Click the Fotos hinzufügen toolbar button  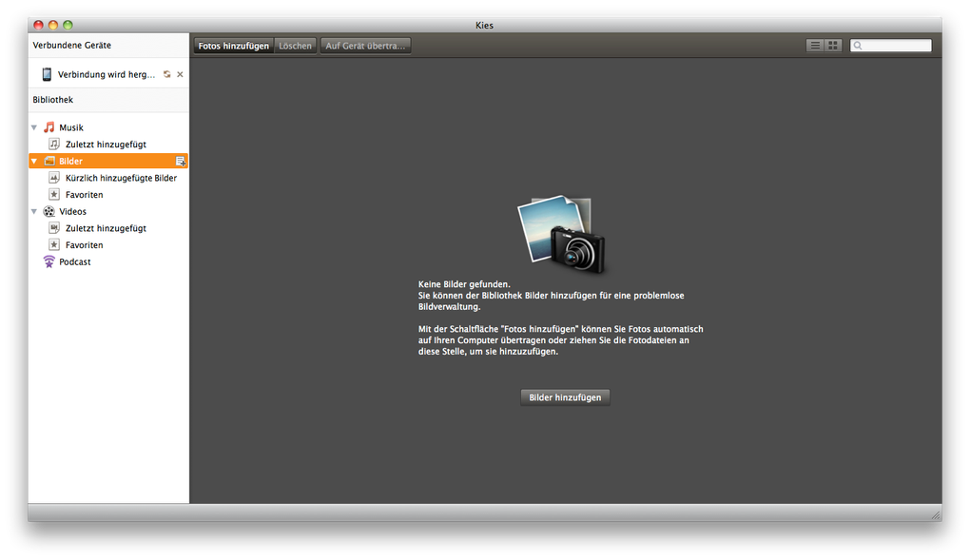tap(233, 46)
